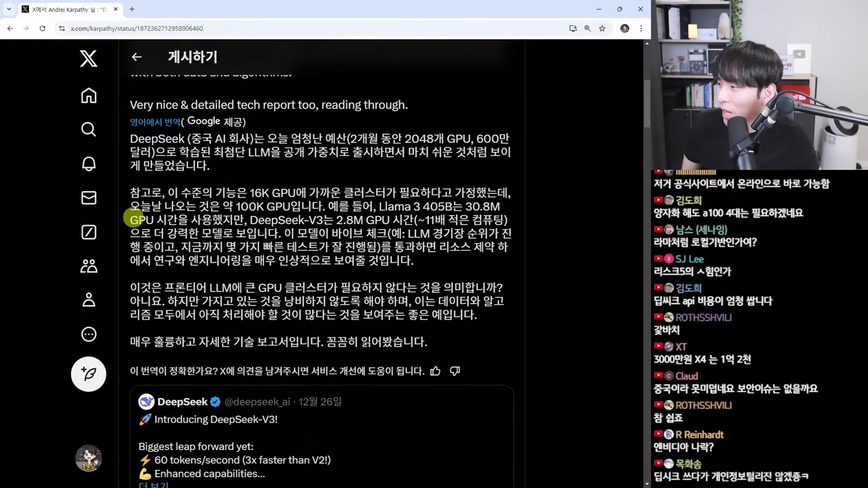Image resolution: width=868 pixels, height=488 pixels.
Task: Click browser back navigation arrow
Action: coord(10,28)
